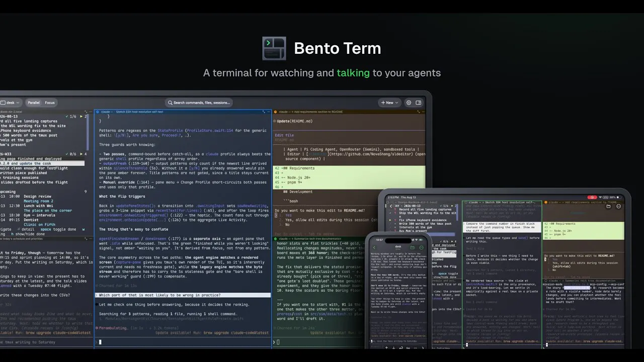Click the green word "talking" in the tagline
Viewport: 644px width, 362px height.
click(353, 73)
